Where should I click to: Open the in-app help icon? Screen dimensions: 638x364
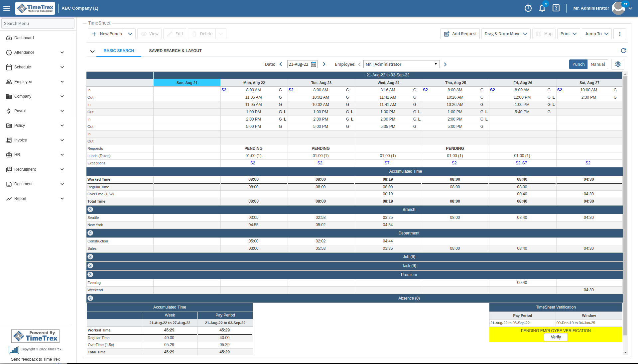[x=556, y=8]
